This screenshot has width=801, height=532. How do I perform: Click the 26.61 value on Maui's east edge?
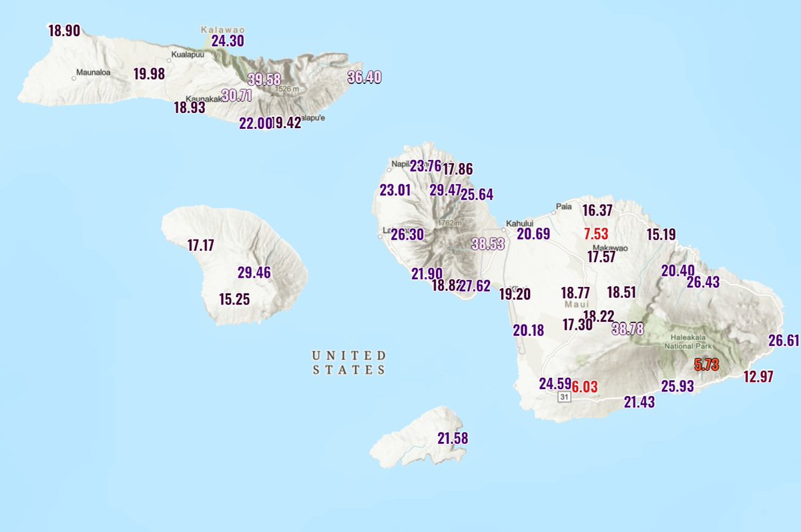pos(784,340)
